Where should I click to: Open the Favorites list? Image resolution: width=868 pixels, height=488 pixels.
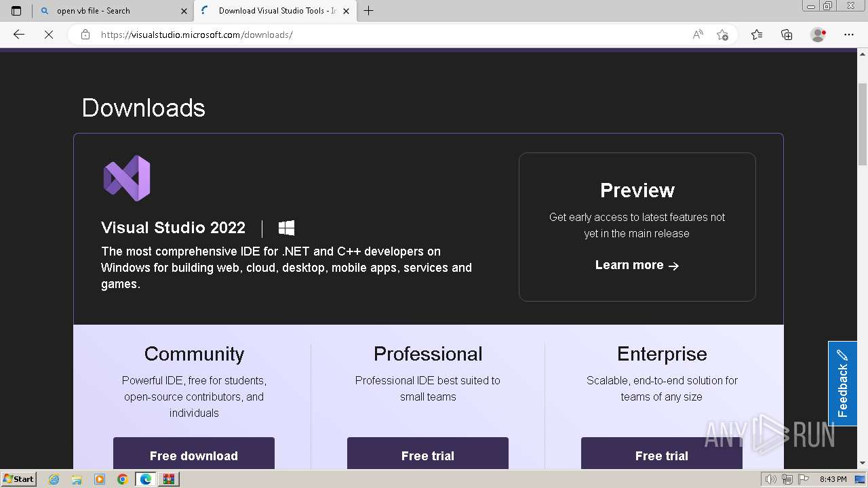(x=757, y=35)
